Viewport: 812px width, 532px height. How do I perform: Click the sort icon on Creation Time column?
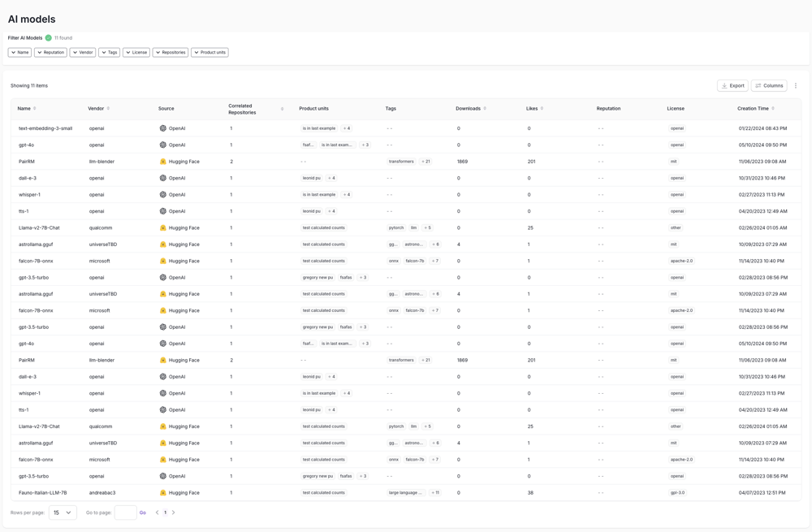coord(773,108)
